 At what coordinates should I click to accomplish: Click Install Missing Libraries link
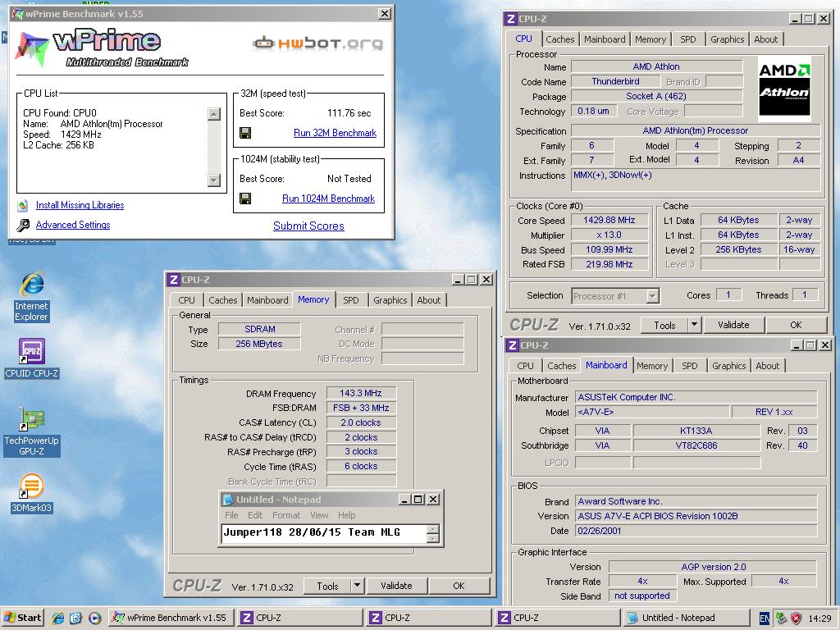pos(80,205)
